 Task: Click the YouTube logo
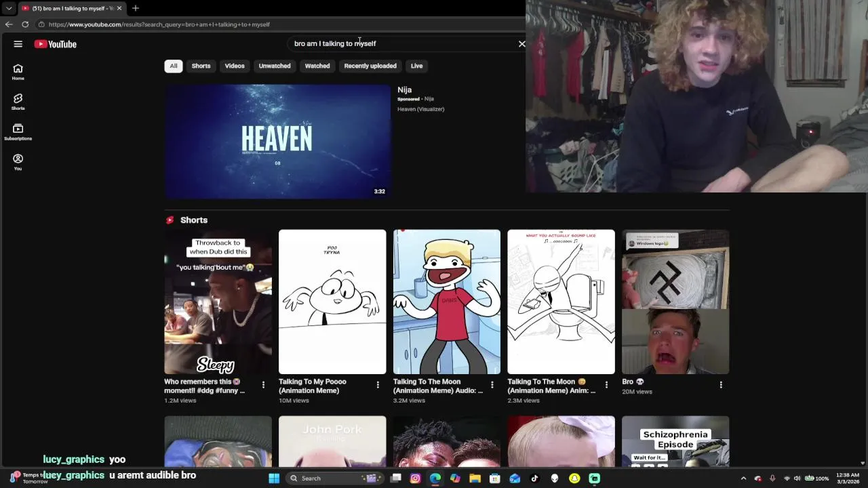[x=56, y=44]
